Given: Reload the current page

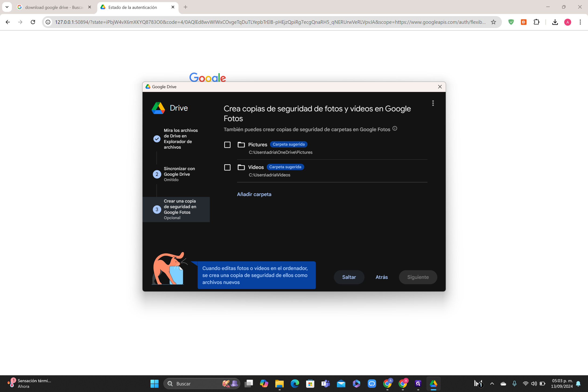Looking at the screenshot, I should click(33, 22).
